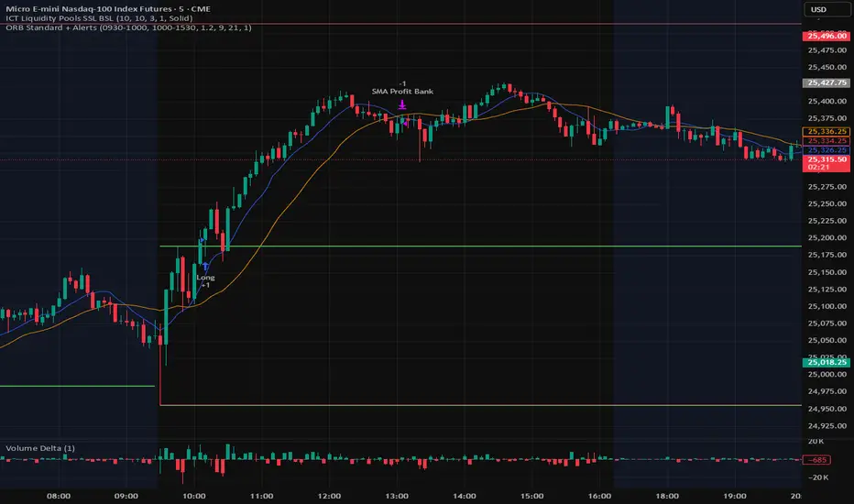The height and width of the screenshot is (504, 854).
Task: Click the green 25,018.25 price label
Action: coord(827,362)
